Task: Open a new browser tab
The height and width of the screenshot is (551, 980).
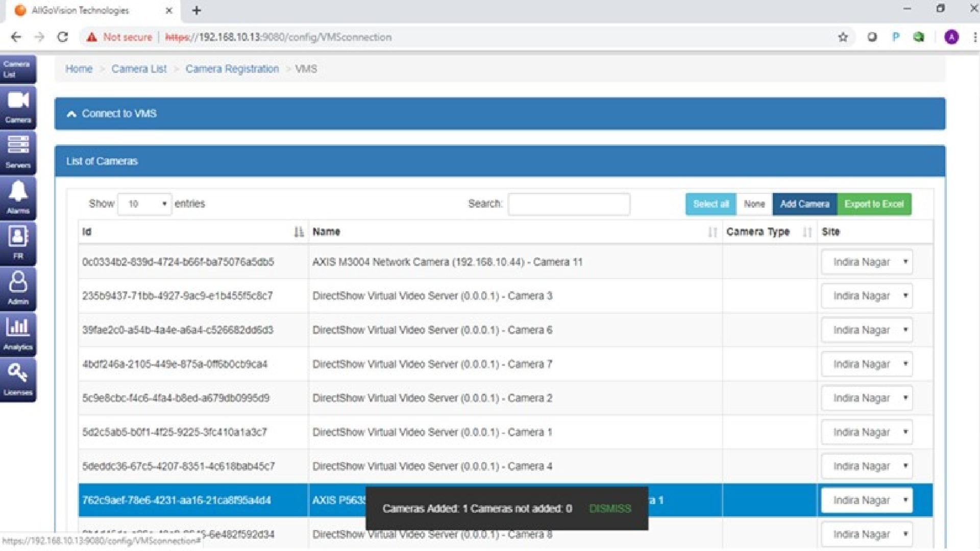Action: (197, 10)
